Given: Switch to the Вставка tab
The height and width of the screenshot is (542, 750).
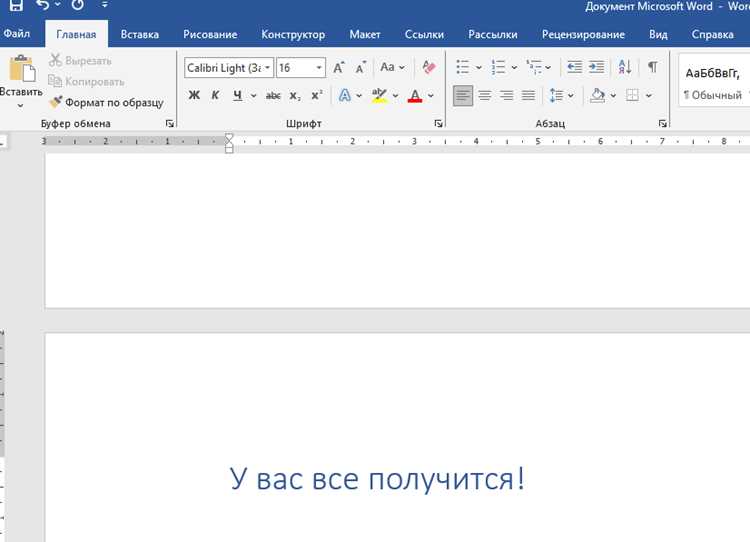Looking at the screenshot, I should 139,34.
